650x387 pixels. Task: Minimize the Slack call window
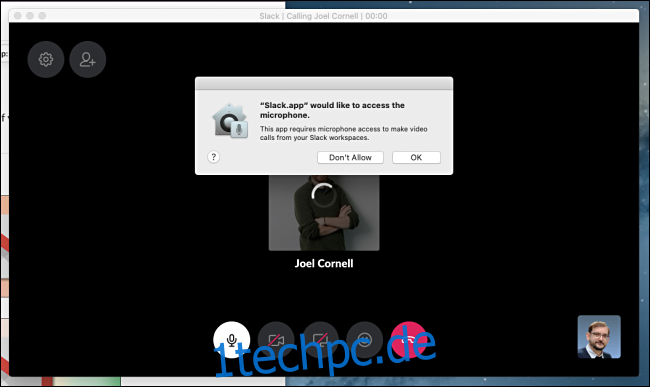pyautogui.click(x=30, y=16)
